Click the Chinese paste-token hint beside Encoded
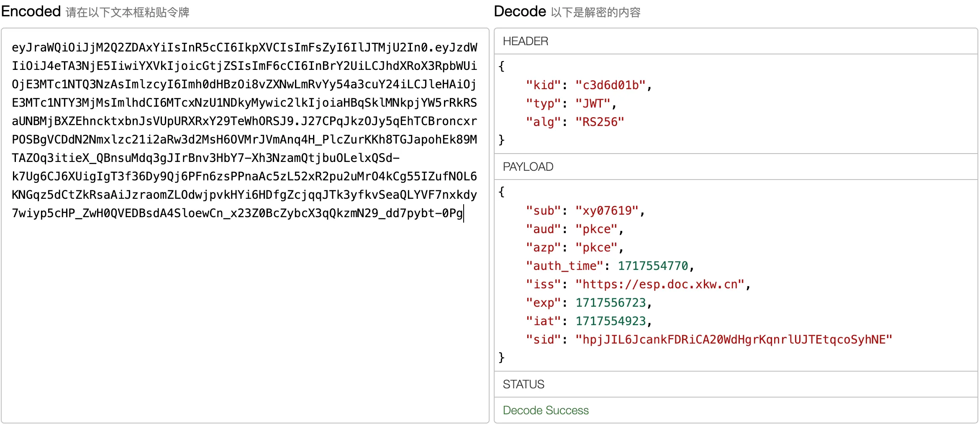The image size is (980, 426). coord(127,13)
